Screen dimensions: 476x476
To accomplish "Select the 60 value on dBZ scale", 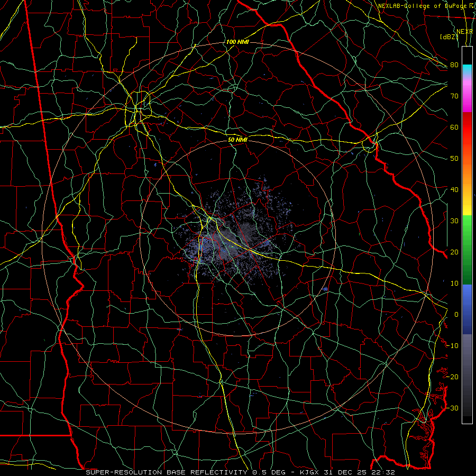I will (454, 127).
